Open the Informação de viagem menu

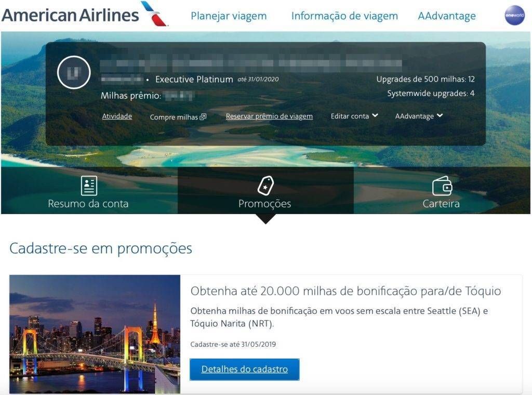click(344, 16)
